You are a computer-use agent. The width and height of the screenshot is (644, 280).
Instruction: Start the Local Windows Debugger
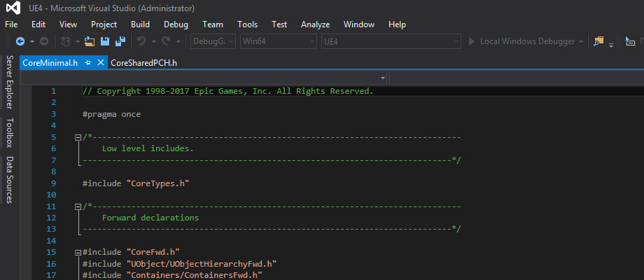point(524,41)
